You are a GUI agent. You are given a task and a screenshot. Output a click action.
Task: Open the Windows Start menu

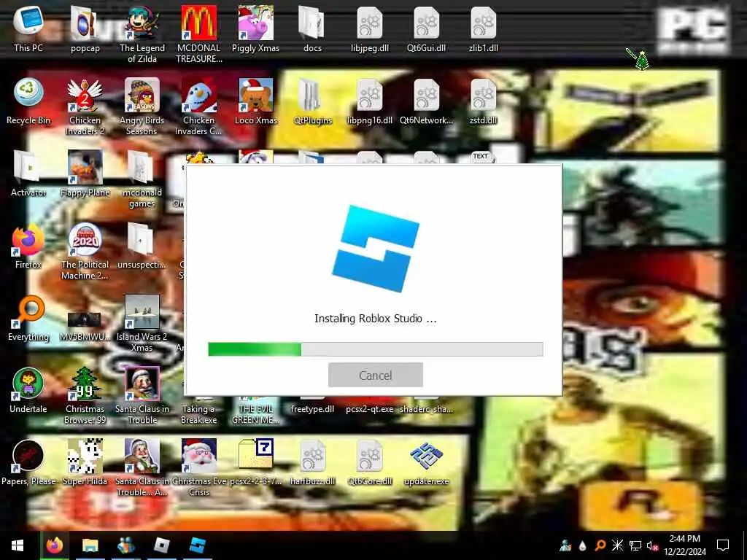pyautogui.click(x=18, y=545)
